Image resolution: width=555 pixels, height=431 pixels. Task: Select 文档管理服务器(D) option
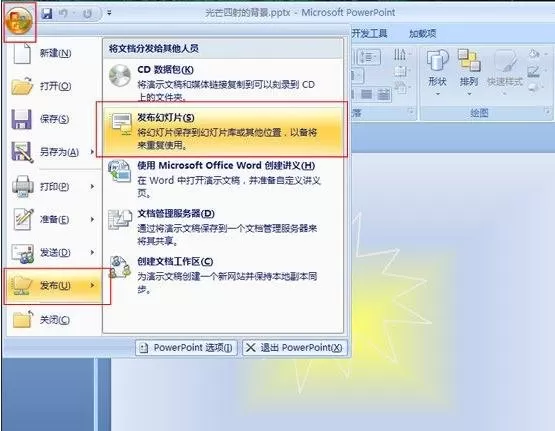click(x=223, y=226)
